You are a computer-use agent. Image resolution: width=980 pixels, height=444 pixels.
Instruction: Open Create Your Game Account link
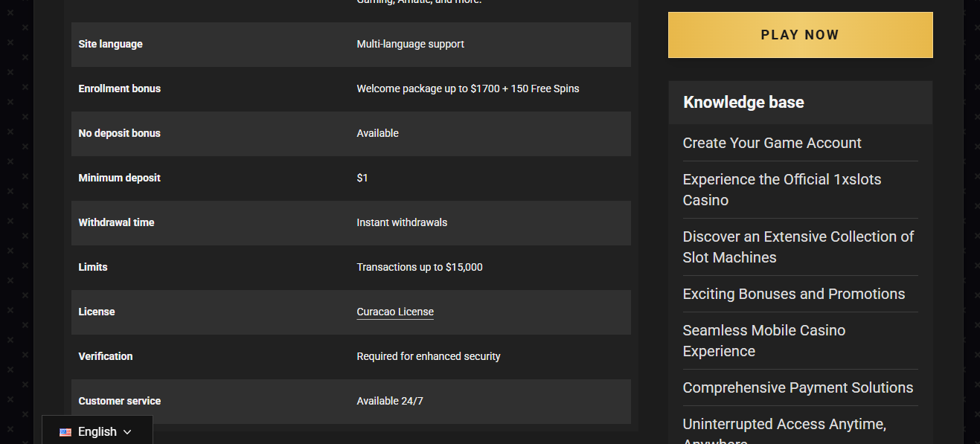(x=772, y=143)
